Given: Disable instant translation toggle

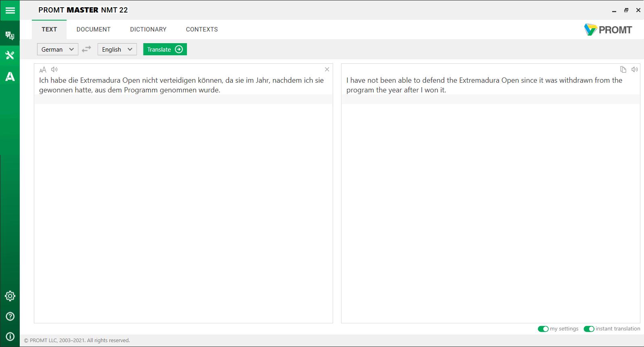Looking at the screenshot, I should (x=589, y=329).
